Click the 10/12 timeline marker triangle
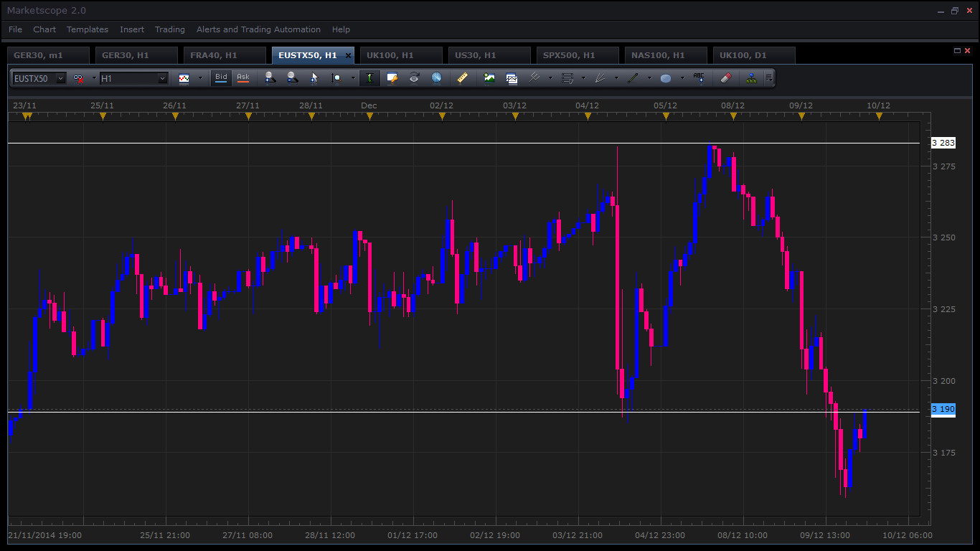The image size is (980, 551). [879, 116]
